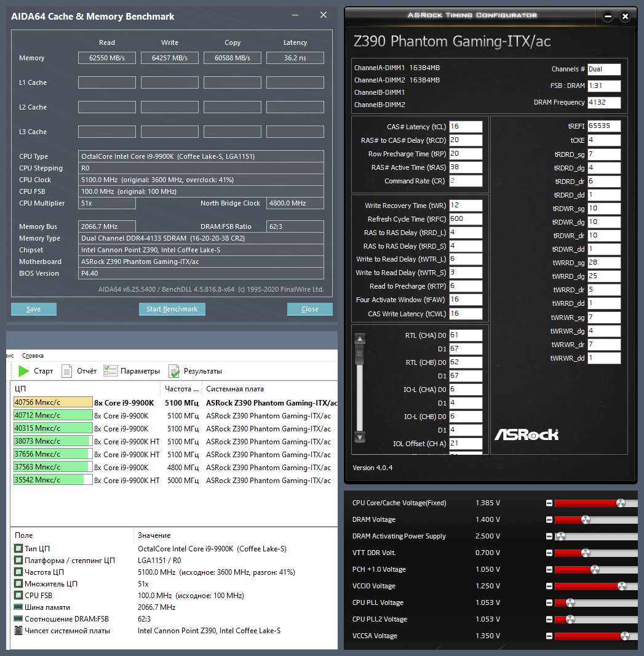Minimize the AIDA64 benchmark window

tap(295, 15)
